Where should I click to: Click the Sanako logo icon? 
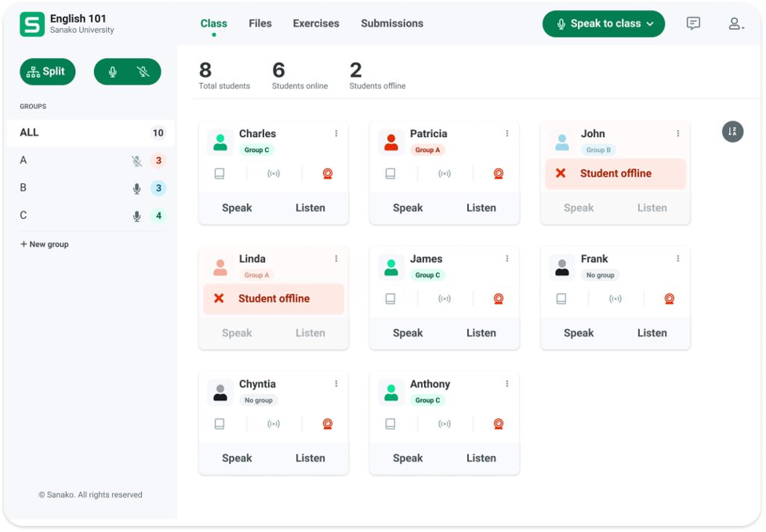coord(32,24)
